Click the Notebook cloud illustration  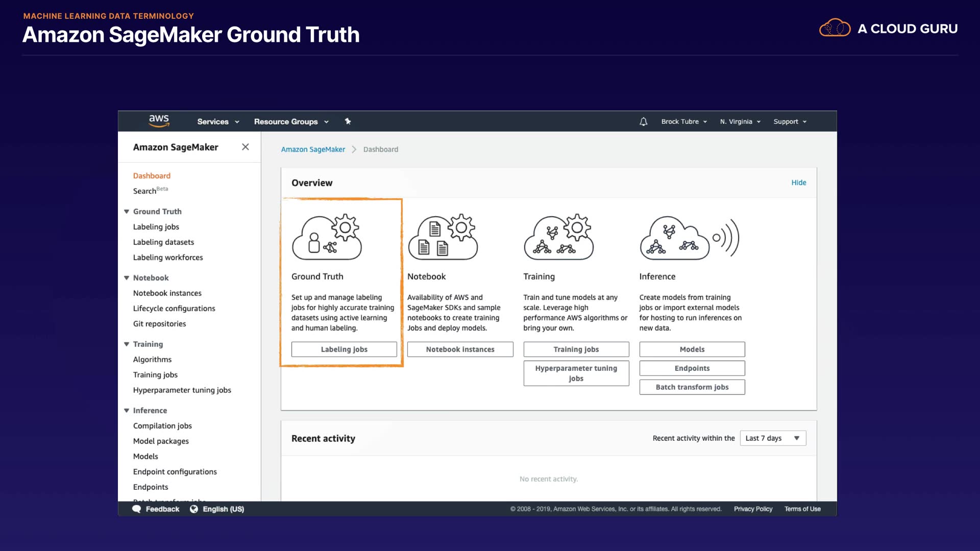[x=443, y=237]
